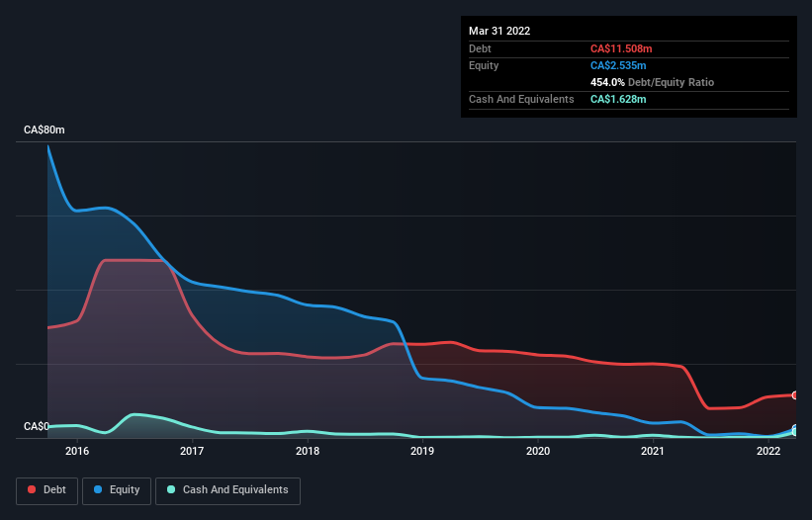The width and height of the screenshot is (812, 520).
Task: Click the CA$11.508m debt value
Action: click(621, 48)
